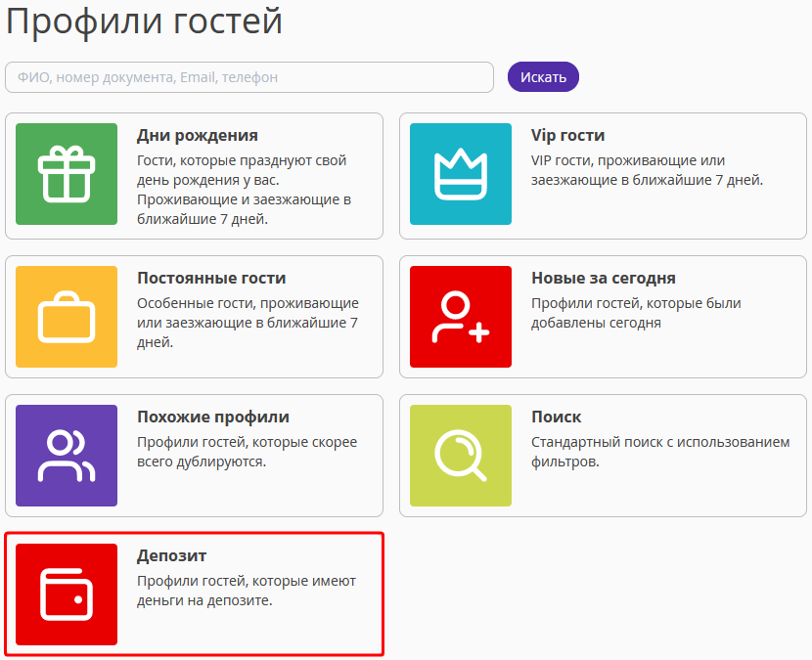The width and height of the screenshot is (812, 660).
Task: Open the Vip гости card title
Action: coord(567,135)
